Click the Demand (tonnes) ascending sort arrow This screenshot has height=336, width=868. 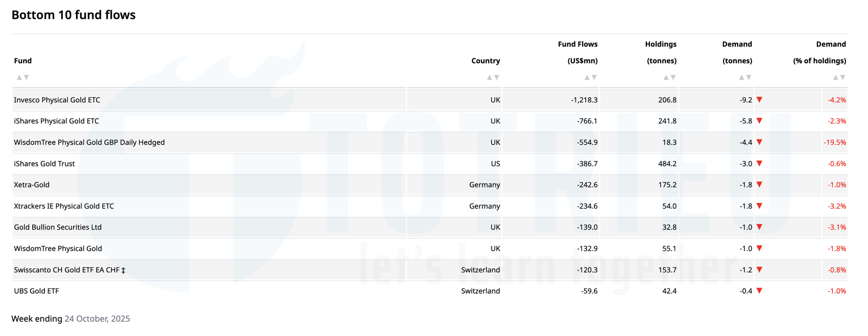(741, 77)
